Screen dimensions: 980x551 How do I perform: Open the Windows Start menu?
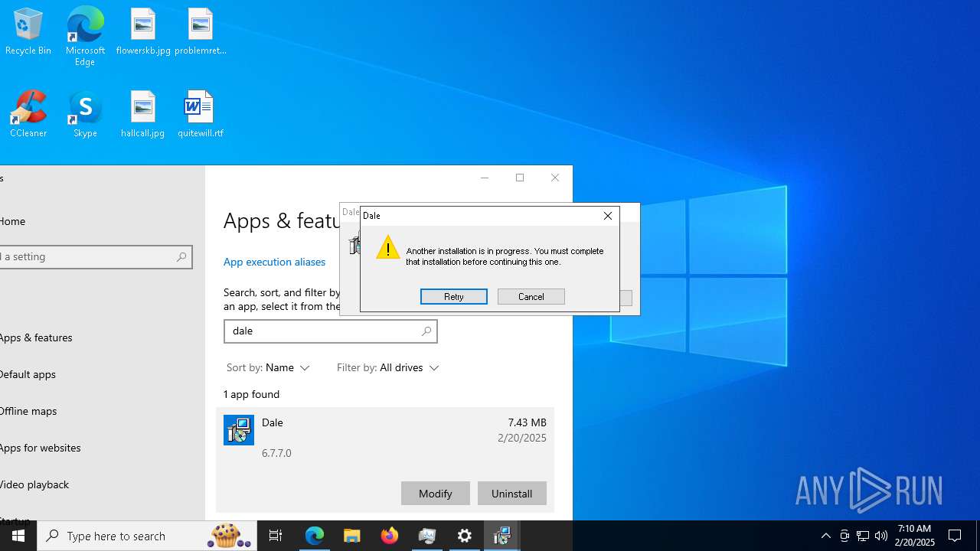18,536
